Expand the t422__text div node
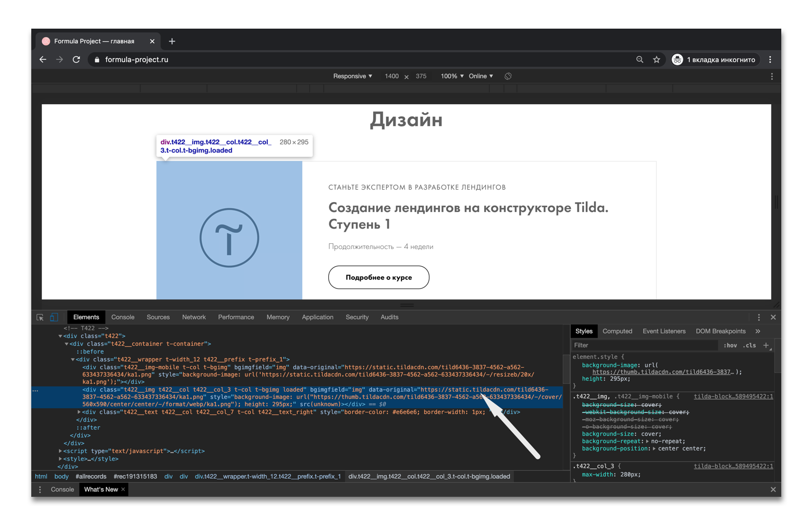Image resolution: width=812 pixels, height=525 pixels. click(79, 412)
